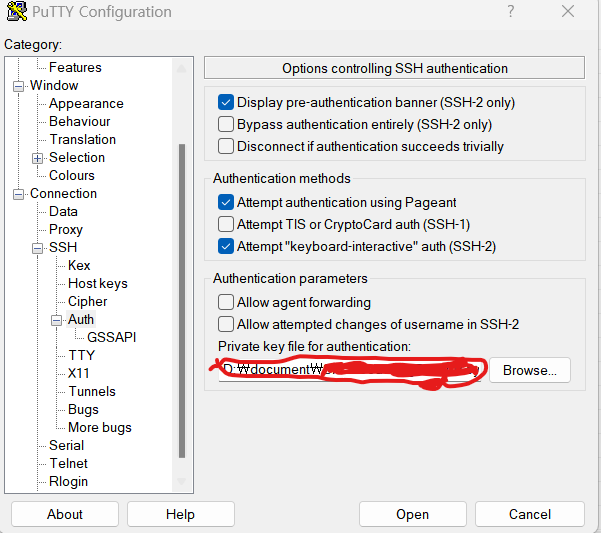Click Open to start session

[x=412, y=514]
